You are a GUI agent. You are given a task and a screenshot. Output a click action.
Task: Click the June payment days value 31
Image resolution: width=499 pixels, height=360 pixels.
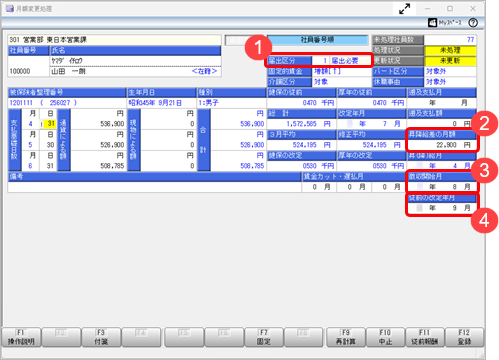click(50, 166)
